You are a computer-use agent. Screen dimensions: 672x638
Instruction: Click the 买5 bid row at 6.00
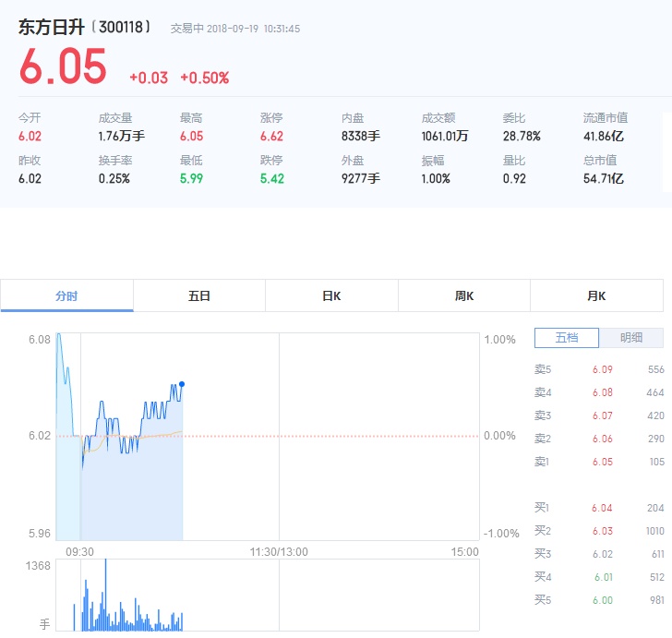(599, 600)
